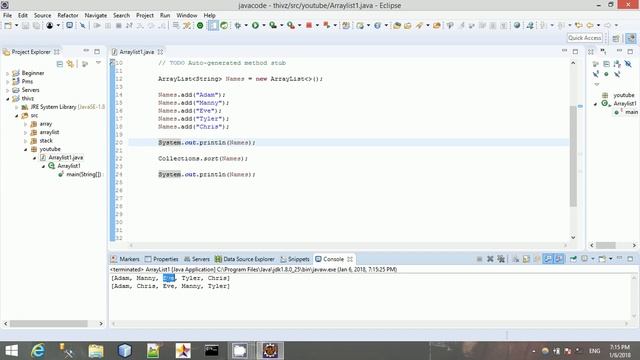
Task: Switch to the Markers tab
Action: point(125,259)
